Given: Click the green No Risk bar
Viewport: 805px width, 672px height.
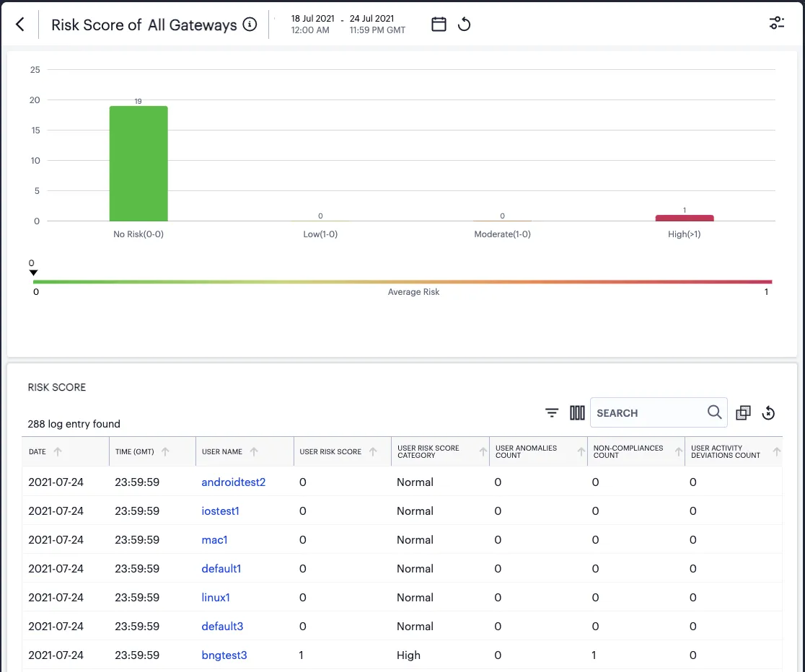Looking at the screenshot, I should click(138, 164).
